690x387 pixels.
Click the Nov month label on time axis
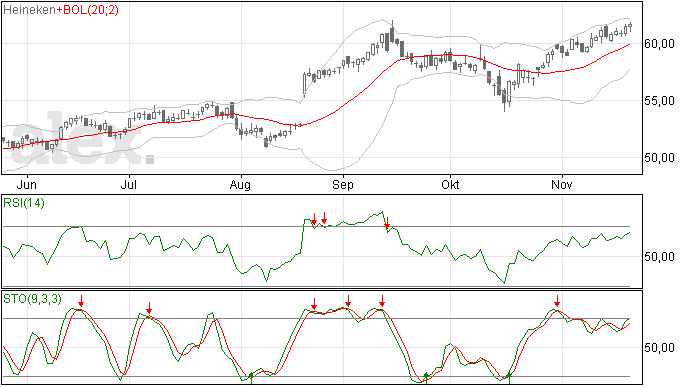pos(562,184)
